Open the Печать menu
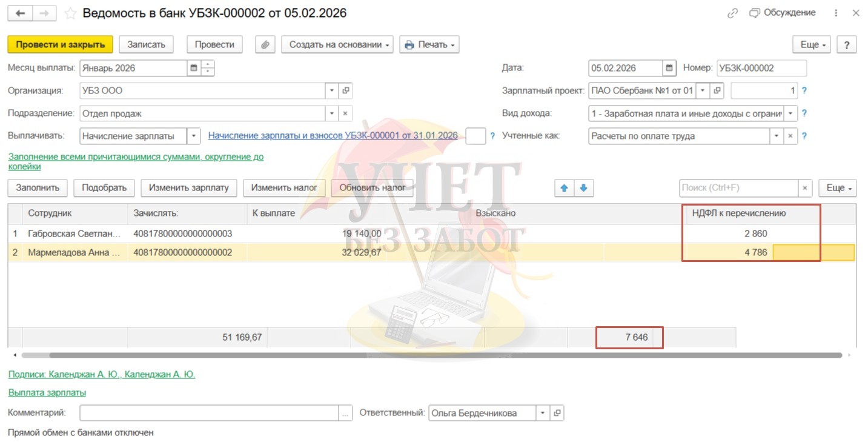 tap(429, 44)
